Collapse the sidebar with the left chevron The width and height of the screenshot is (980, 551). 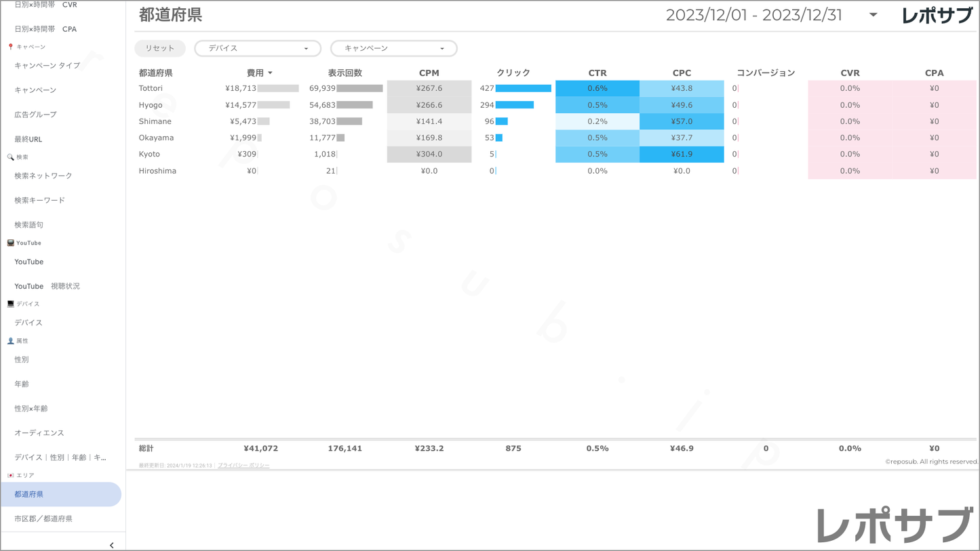pyautogui.click(x=112, y=545)
